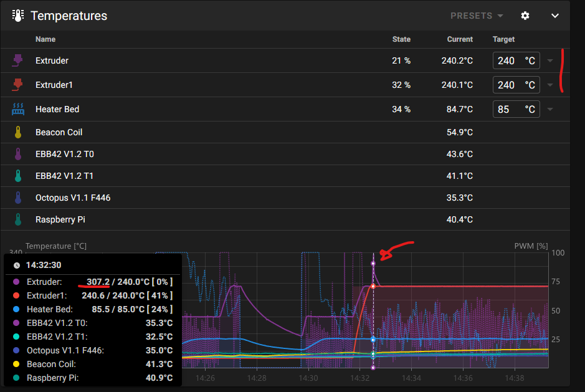Click the State column header
The height and width of the screenshot is (392, 585).
(x=401, y=39)
